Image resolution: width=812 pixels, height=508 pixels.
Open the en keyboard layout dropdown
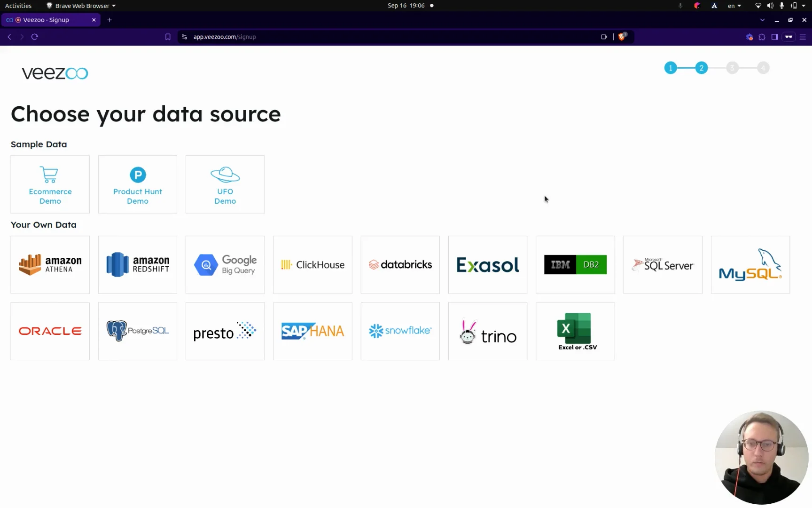[x=734, y=6]
